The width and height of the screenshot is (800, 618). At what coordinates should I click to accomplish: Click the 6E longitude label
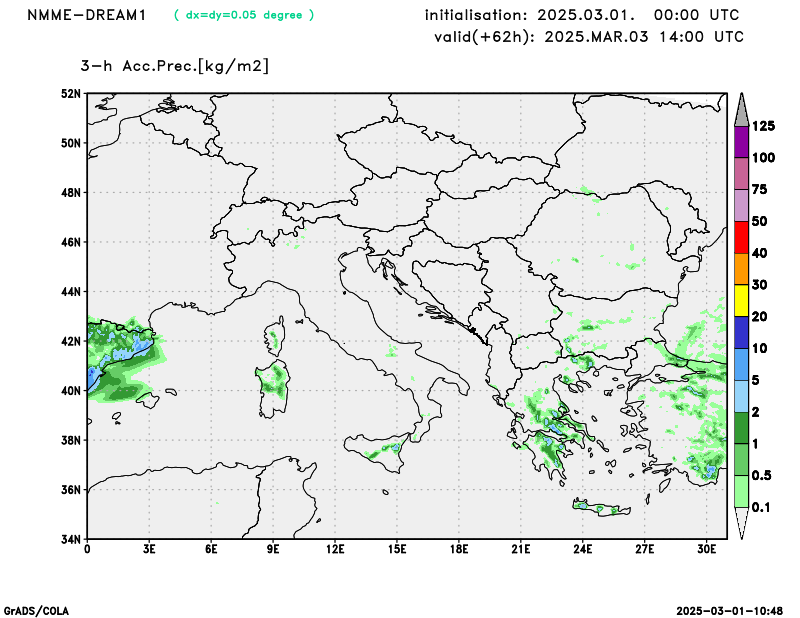coord(211,550)
